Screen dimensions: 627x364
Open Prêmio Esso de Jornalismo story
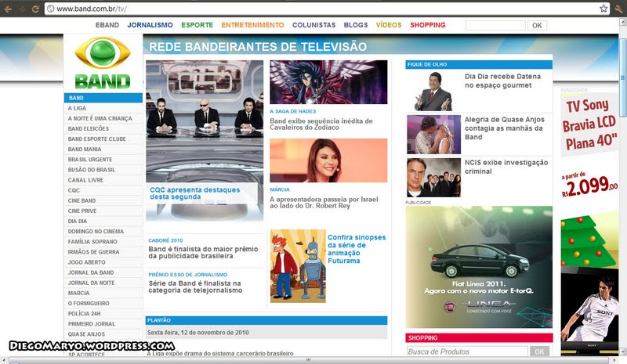coord(195,287)
